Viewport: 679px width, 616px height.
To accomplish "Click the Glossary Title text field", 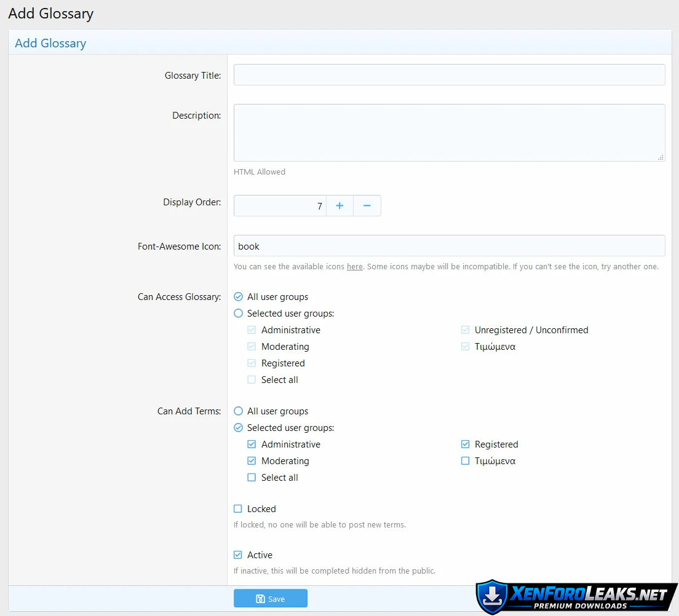I will 449,75.
